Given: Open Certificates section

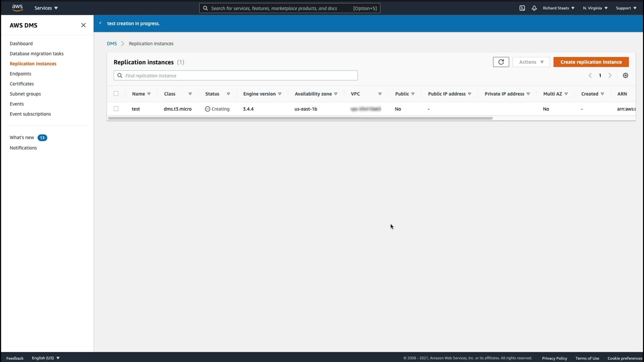Looking at the screenshot, I should 22,84.
